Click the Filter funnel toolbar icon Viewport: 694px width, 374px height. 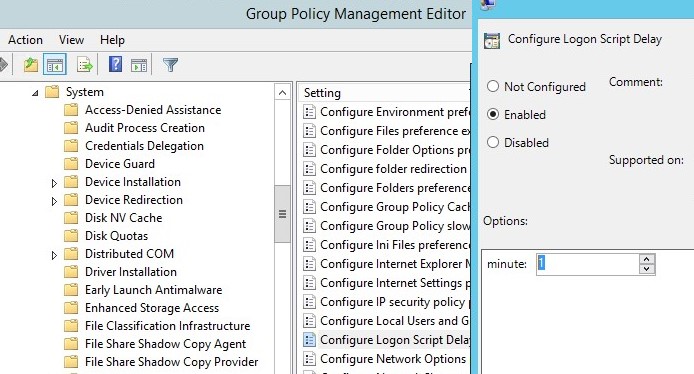[x=170, y=65]
